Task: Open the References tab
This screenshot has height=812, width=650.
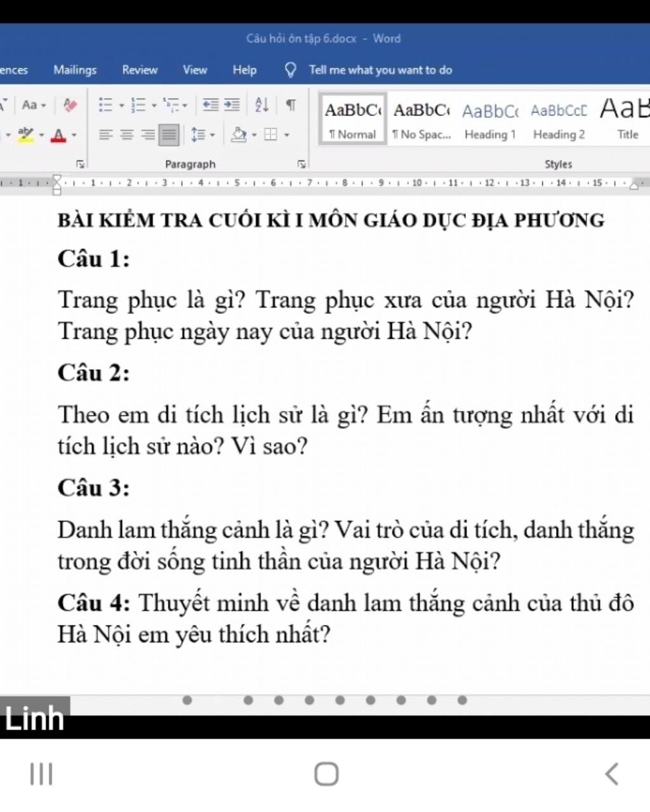Action: (14, 70)
